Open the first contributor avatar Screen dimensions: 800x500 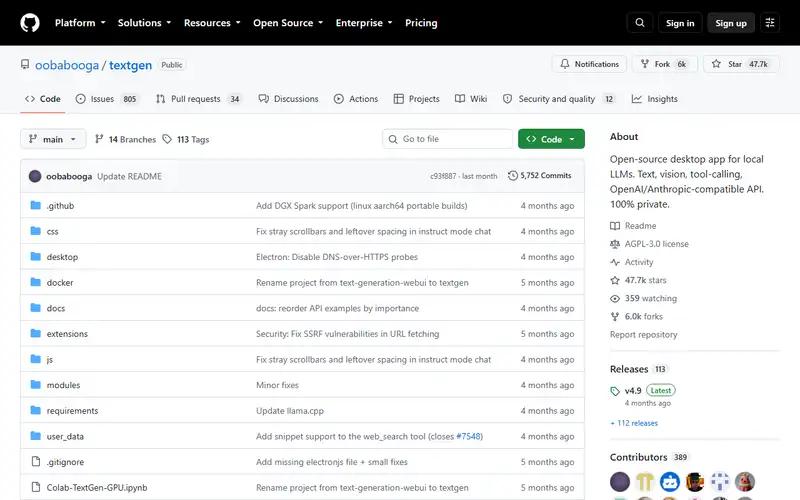coord(620,481)
